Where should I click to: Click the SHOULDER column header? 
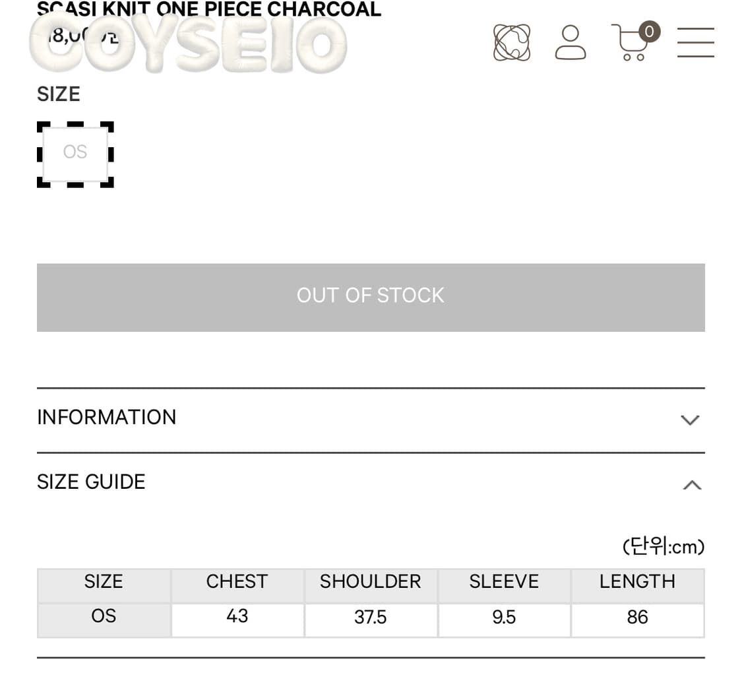(x=370, y=582)
